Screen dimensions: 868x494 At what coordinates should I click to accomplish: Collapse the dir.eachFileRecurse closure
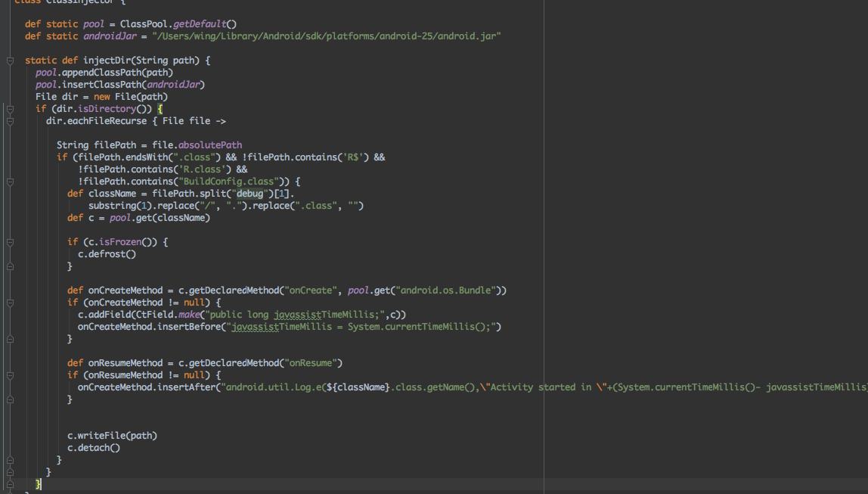pos(10,121)
